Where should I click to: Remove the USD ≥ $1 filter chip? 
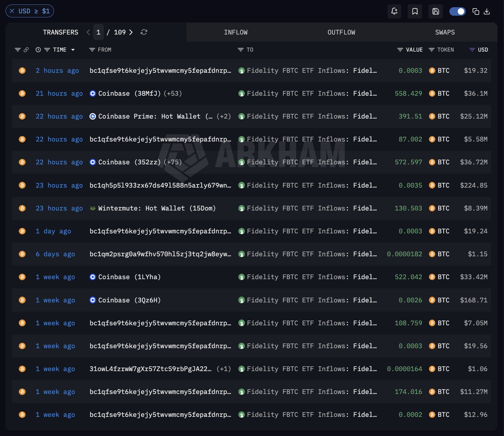point(12,11)
